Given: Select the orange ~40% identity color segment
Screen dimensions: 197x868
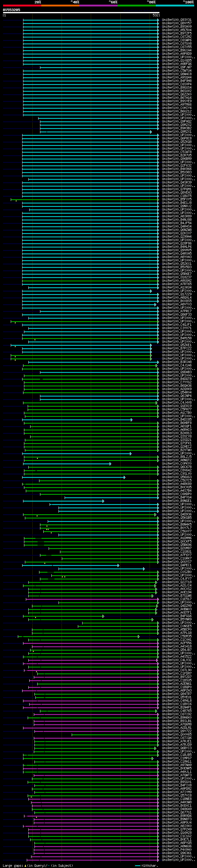Looking at the screenshot, I should (x=60, y=6).
